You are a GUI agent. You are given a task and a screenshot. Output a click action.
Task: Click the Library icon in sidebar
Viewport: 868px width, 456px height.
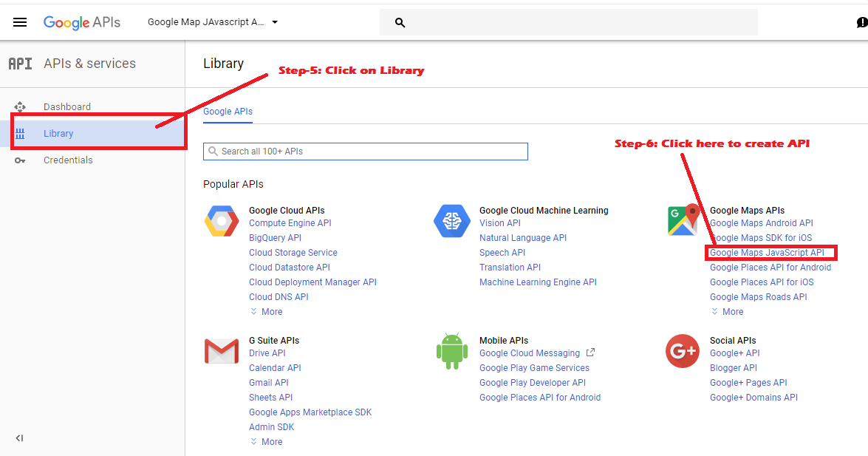point(20,134)
